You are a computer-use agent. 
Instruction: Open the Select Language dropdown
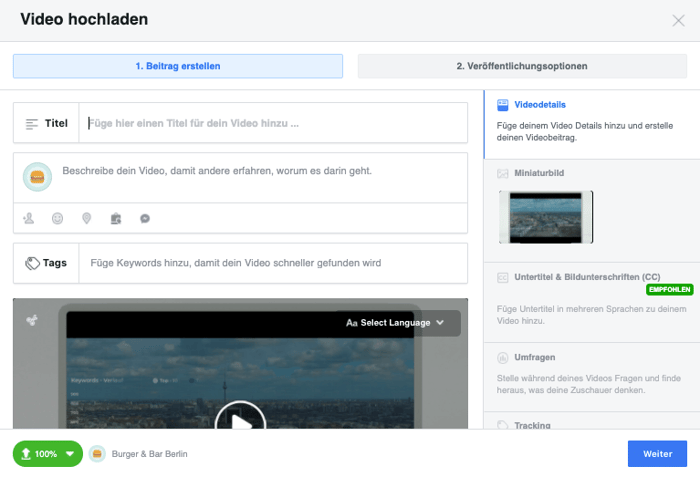click(396, 323)
